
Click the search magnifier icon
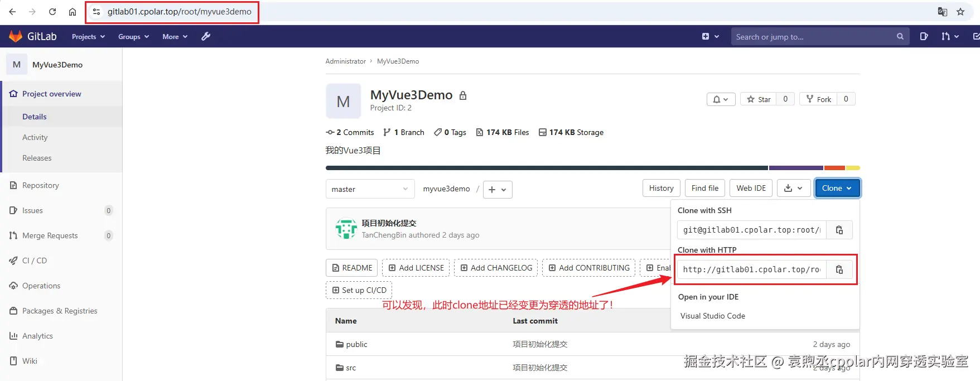point(900,36)
